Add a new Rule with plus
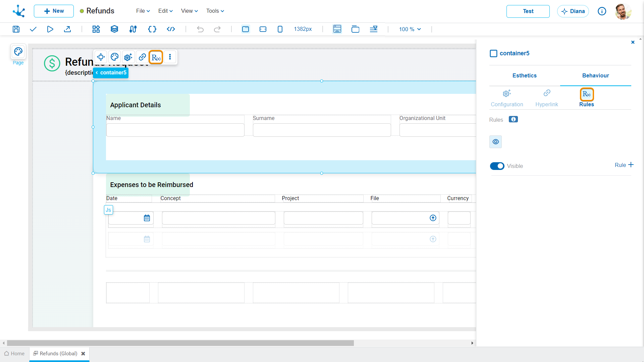The width and height of the screenshot is (644, 362). pyautogui.click(x=624, y=165)
